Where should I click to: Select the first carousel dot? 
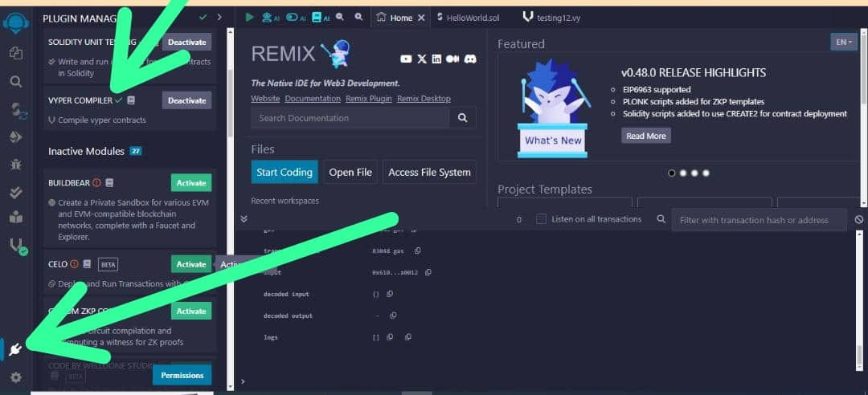click(671, 173)
